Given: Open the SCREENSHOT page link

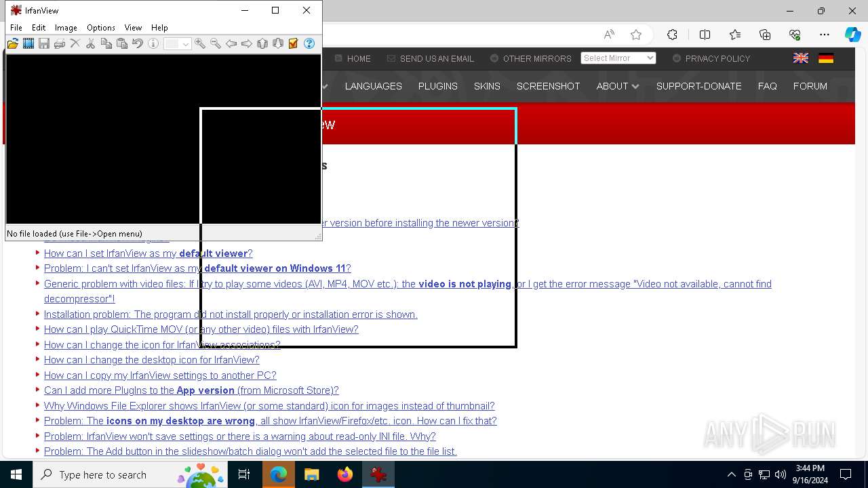Looking at the screenshot, I should point(549,86).
